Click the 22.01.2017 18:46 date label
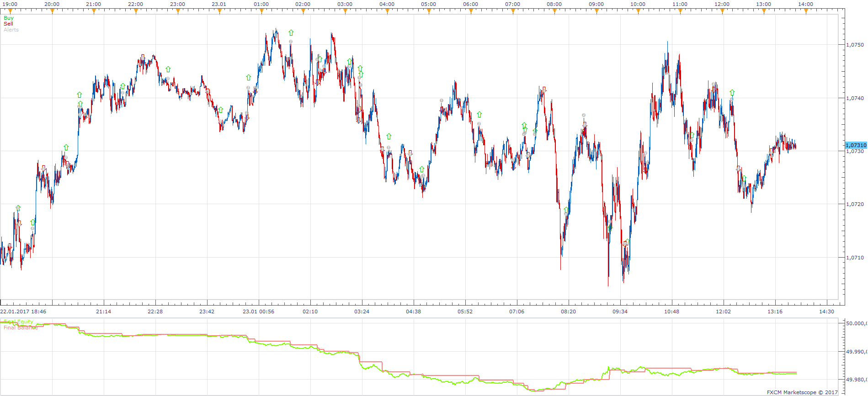 pos(23,312)
